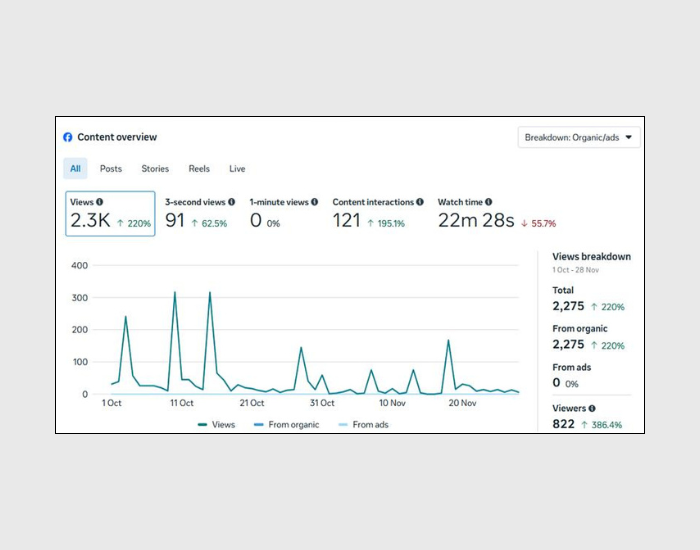The height and width of the screenshot is (550, 700).
Task: Click the Facebook logo beside Content overview
Action: pos(68,138)
